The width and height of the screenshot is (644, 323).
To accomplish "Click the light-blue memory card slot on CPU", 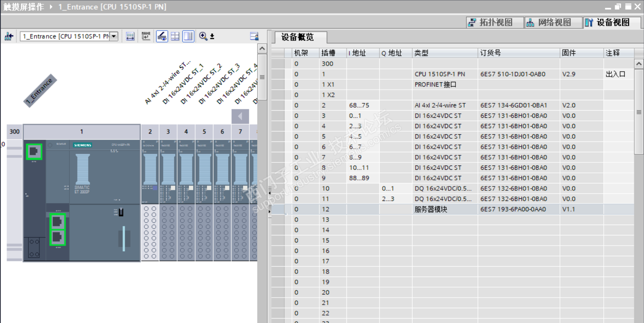I will coord(124,239).
